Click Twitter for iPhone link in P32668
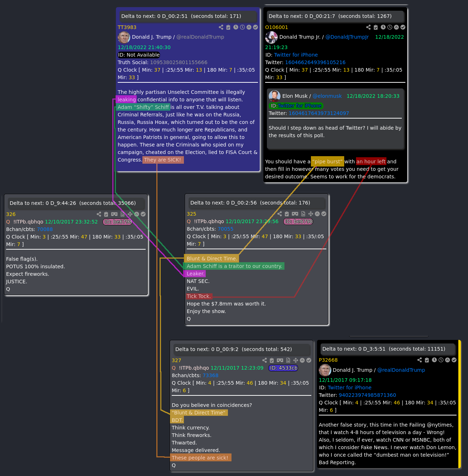 click(350, 388)
